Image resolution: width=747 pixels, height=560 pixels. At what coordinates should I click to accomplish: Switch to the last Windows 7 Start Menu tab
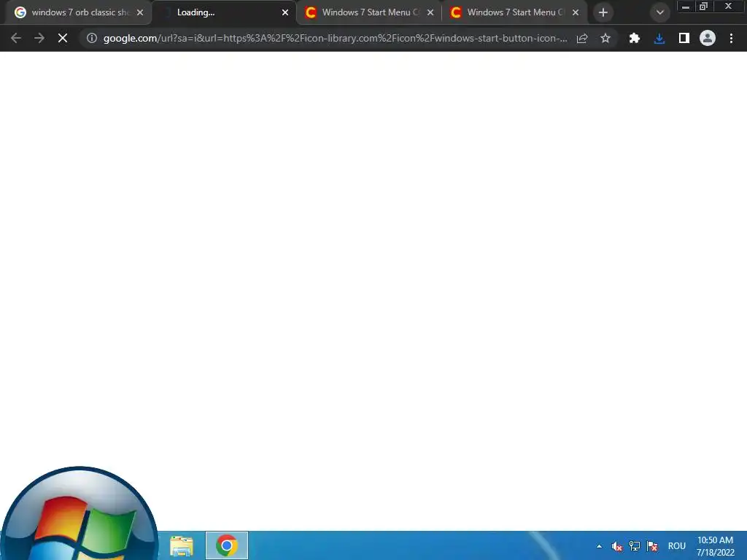pyautogui.click(x=514, y=13)
